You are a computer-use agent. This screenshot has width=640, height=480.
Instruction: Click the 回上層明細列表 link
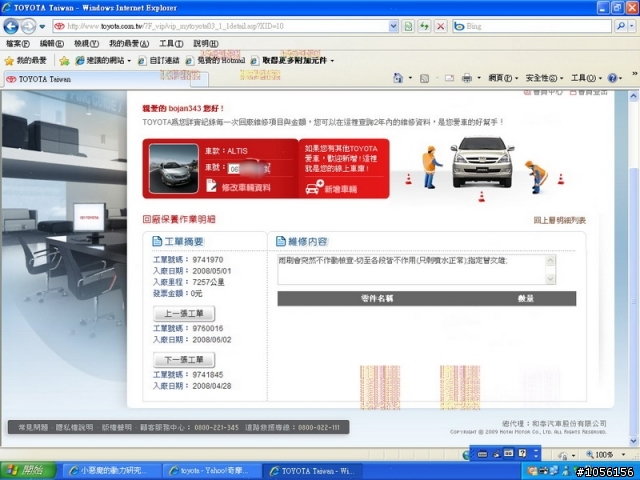560,220
